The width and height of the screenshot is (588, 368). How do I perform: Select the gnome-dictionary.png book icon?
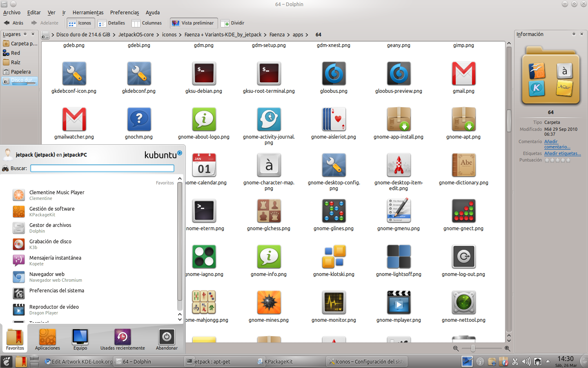pyautogui.click(x=463, y=165)
